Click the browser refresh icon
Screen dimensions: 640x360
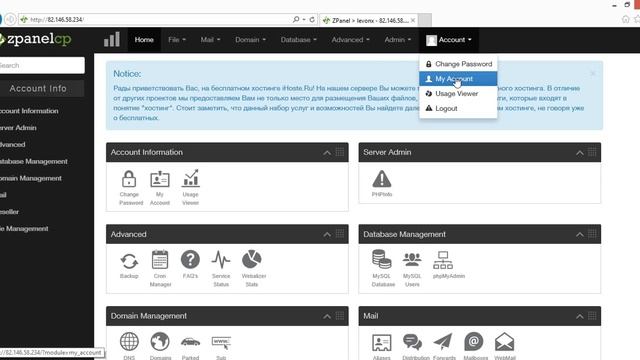(312, 19)
